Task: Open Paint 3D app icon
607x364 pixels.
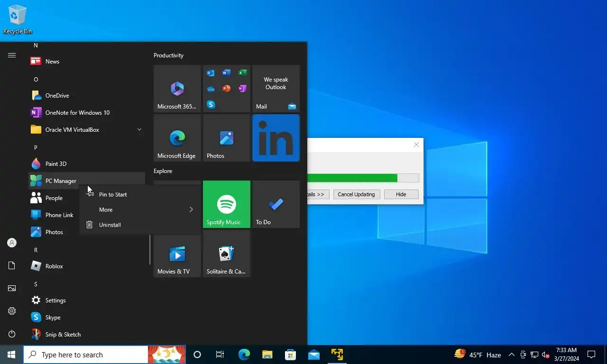Action: (x=36, y=164)
